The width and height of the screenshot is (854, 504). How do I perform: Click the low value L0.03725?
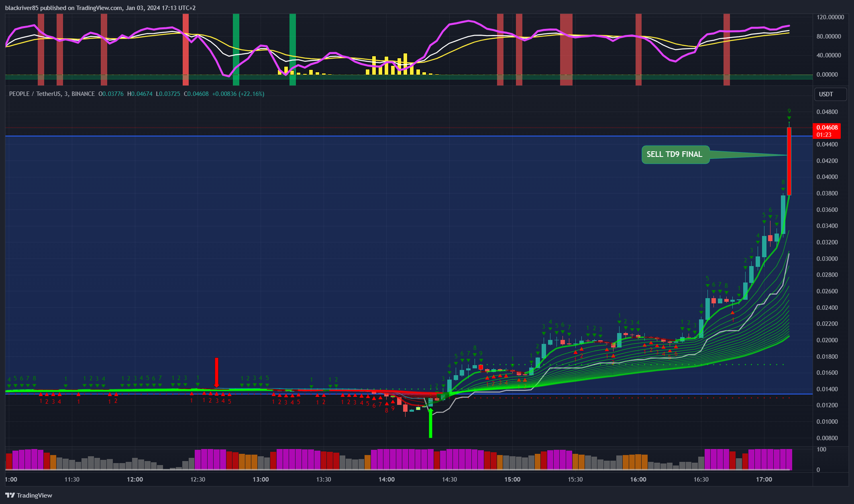tap(168, 94)
